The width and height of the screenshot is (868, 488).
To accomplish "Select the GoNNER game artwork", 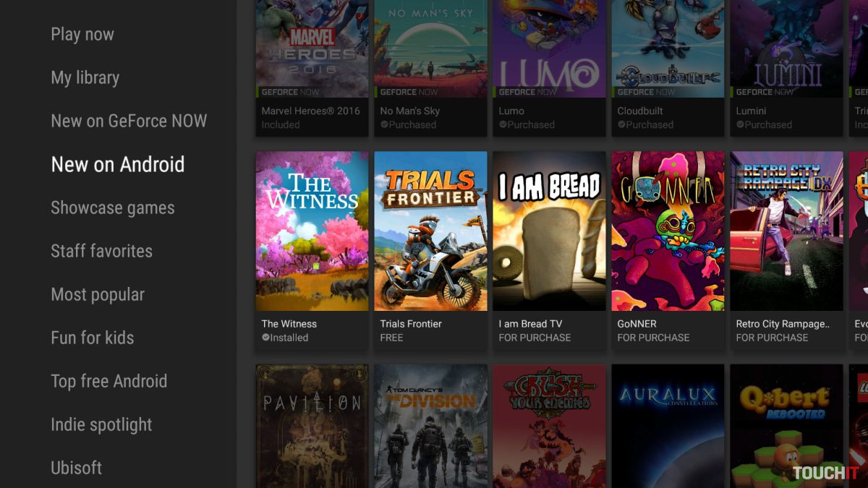I will [x=668, y=231].
